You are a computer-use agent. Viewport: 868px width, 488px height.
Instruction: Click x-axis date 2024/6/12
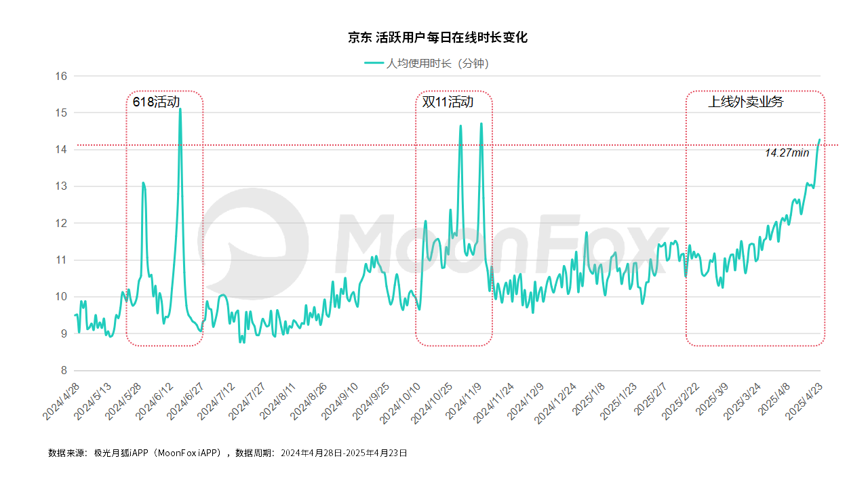click(153, 401)
